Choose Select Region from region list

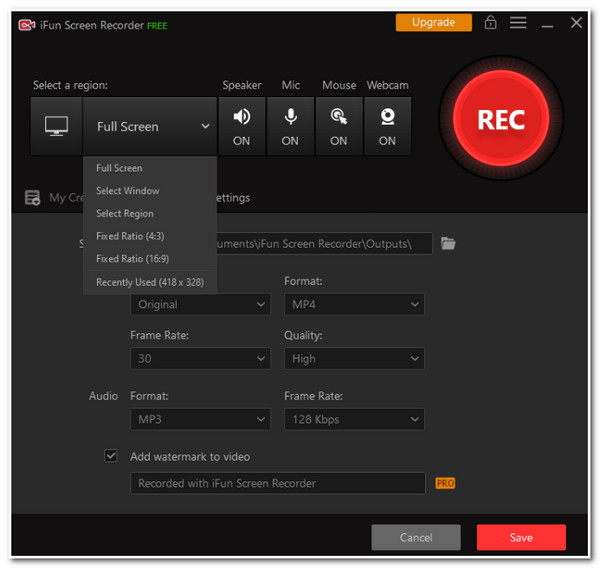150,213
